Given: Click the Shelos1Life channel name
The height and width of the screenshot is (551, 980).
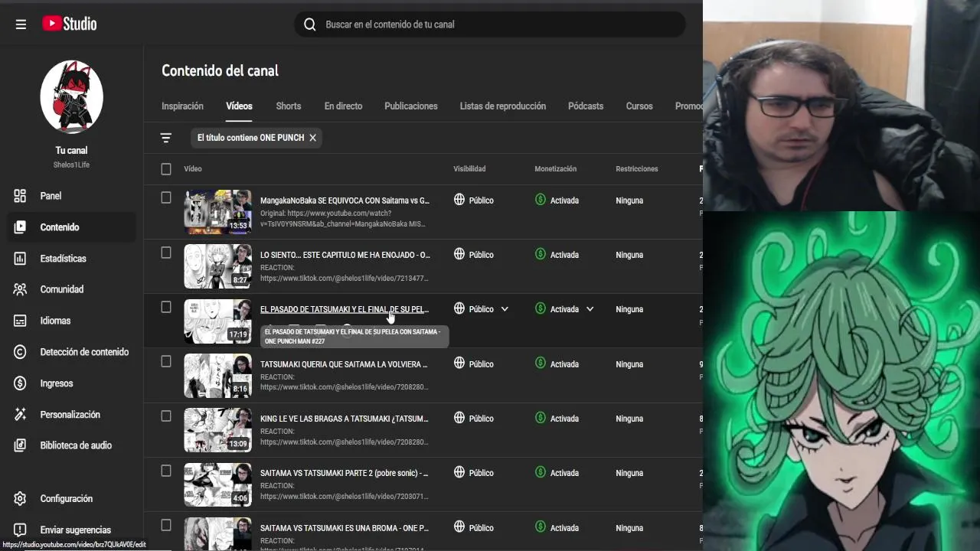Looking at the screenshot, I should click(x=71, y=165).
